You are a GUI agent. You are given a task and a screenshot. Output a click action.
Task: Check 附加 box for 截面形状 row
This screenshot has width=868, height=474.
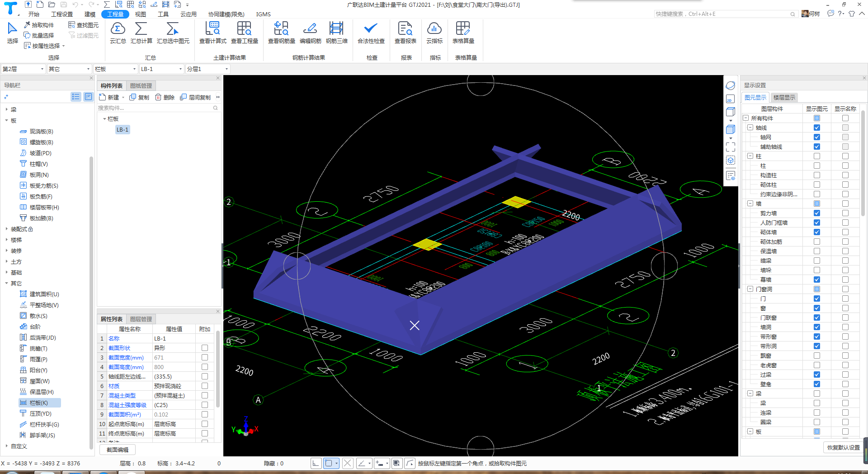204,348
